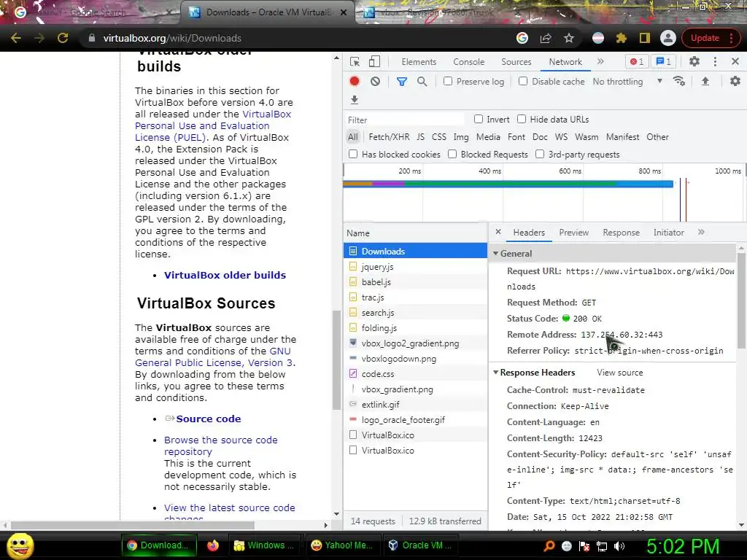Select the jquery.js request row
The image size is (747, 560).
click(x=415, y=267)
